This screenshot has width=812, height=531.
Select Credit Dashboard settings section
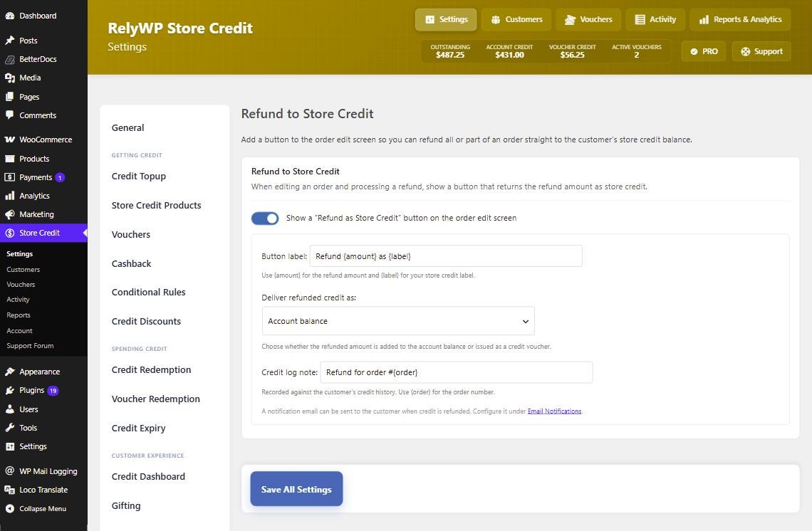pyautogui.click(x=148, y=477)
